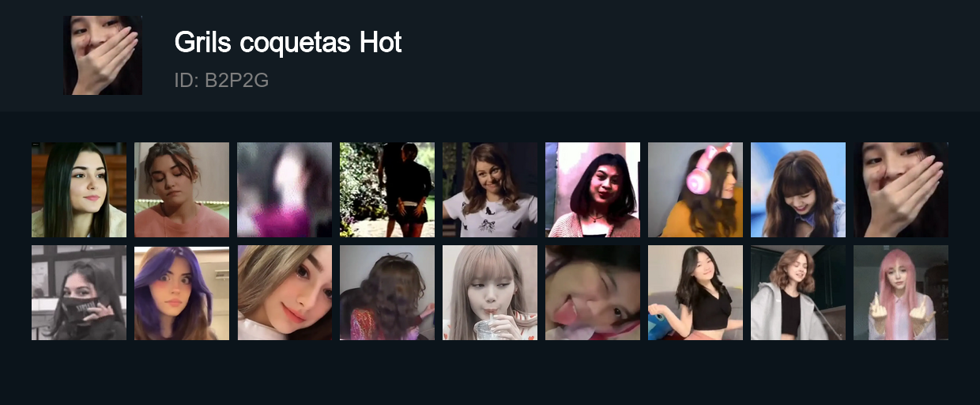The width and height of the screenshot is (980, 405).
Task: Choose the first sticker with long dark hair
Action: pyautogui.click(x=79, y=190)
